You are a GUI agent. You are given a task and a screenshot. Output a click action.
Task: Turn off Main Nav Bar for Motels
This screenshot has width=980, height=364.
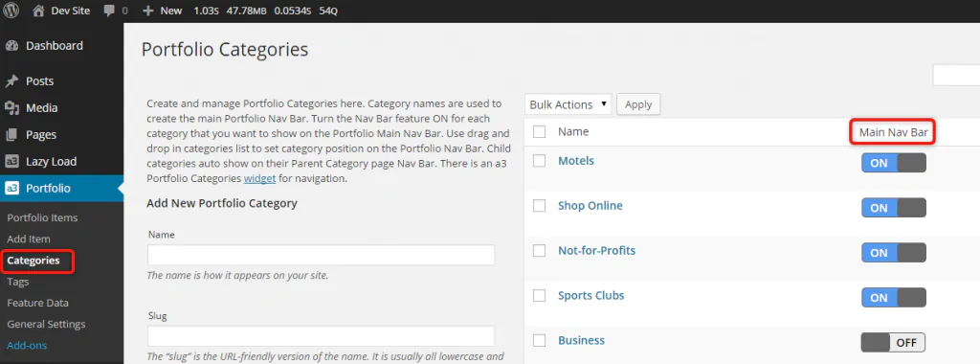894,163
